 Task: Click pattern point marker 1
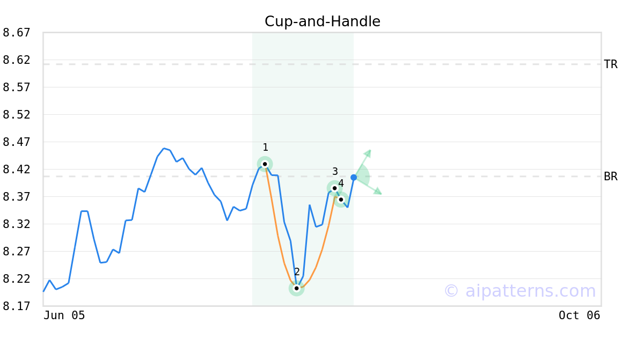(x=265, y=164)
